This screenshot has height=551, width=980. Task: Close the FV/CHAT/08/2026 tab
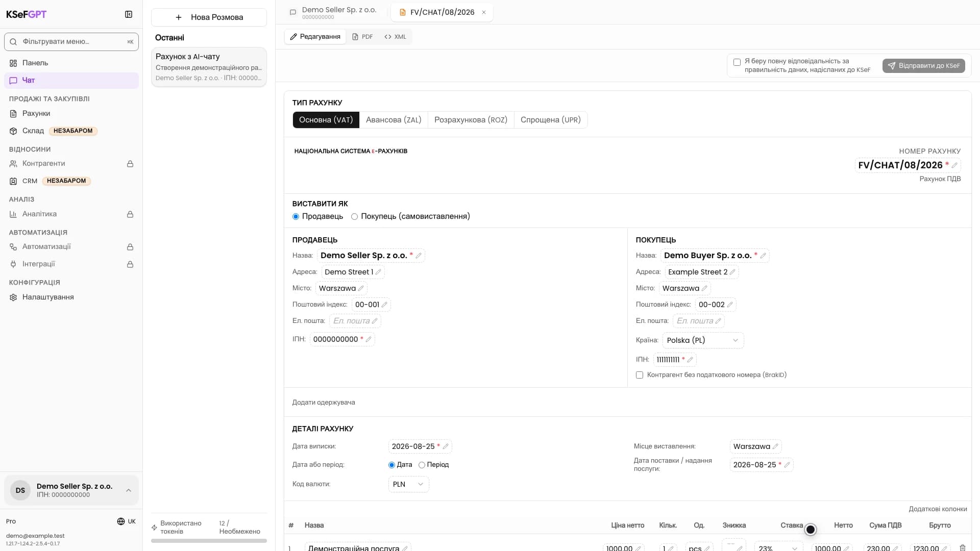(484, 12)
